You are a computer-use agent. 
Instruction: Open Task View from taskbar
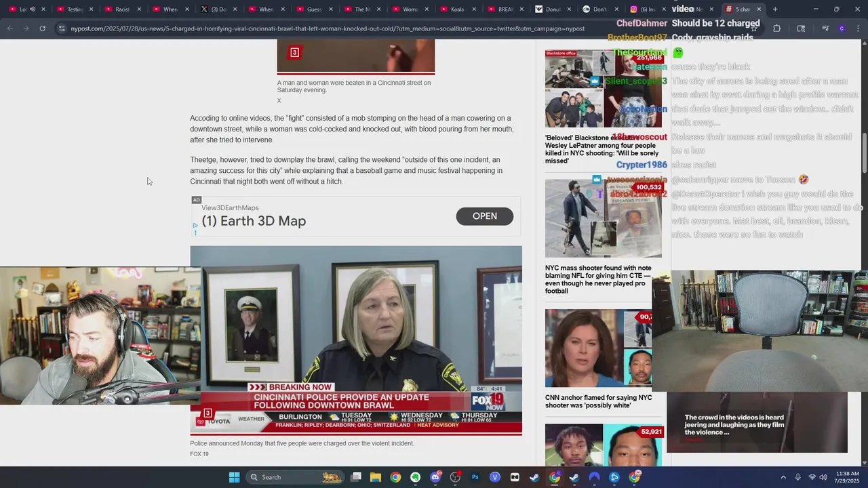tap(356, 477)
